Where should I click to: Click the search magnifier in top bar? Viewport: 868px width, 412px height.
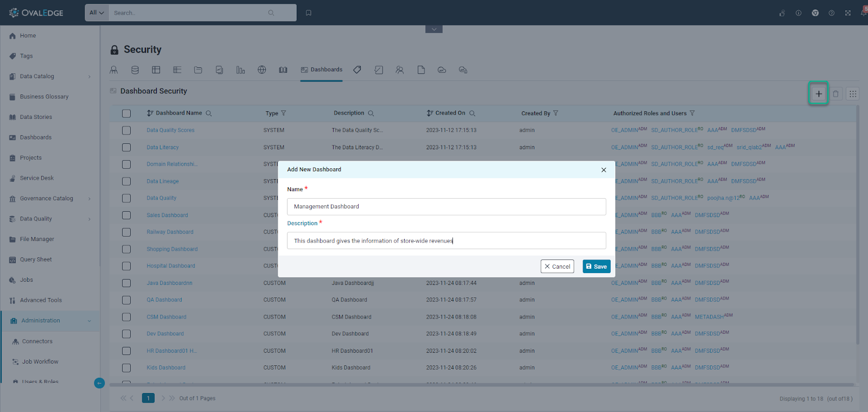(x=271, y=13)
